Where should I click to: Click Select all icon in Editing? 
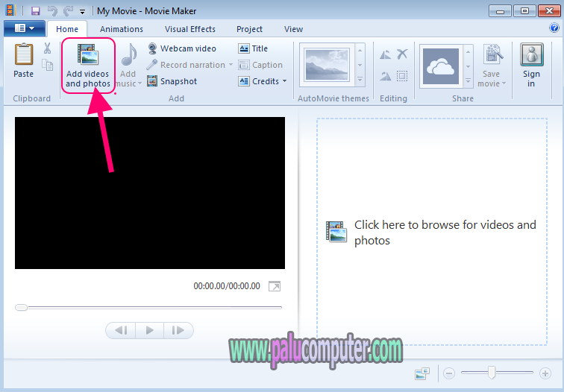click(x=402, y=76)
